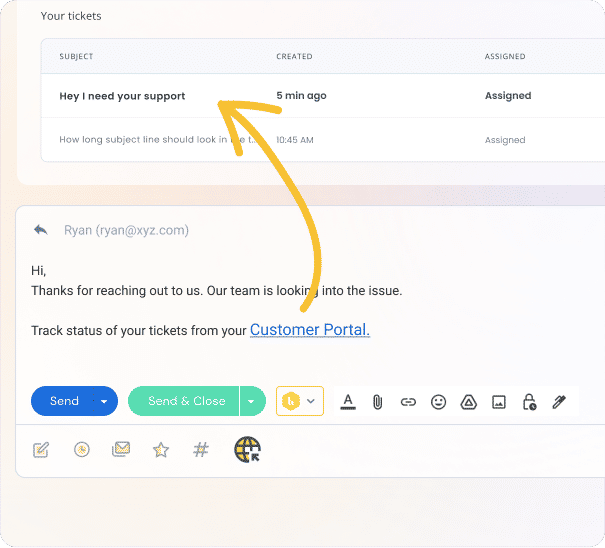
Task: Click the ASSIGNED column header
Action: pos(505,56)
